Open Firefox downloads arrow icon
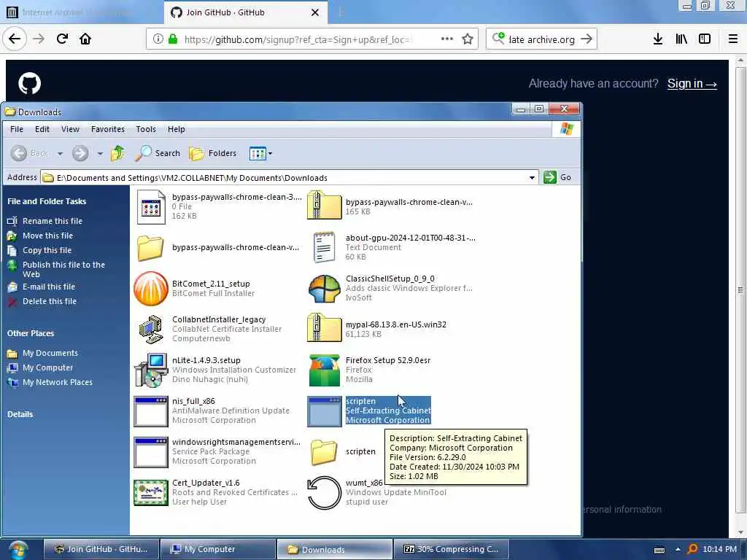 [658, 39]
